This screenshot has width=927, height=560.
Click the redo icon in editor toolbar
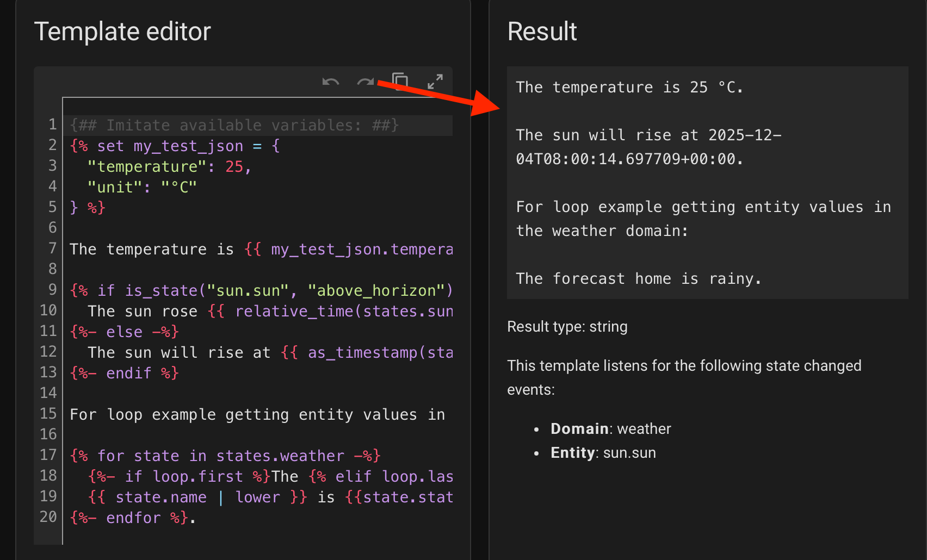(365, 82)
